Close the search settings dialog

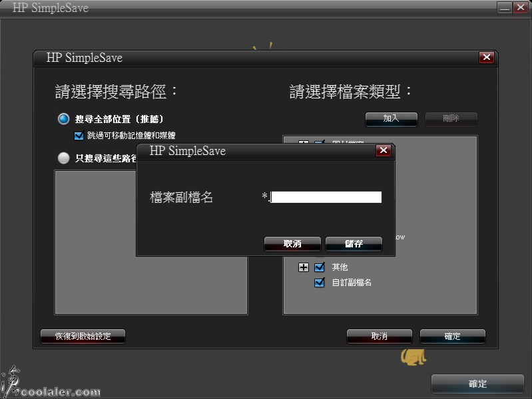tap(487, 57)
